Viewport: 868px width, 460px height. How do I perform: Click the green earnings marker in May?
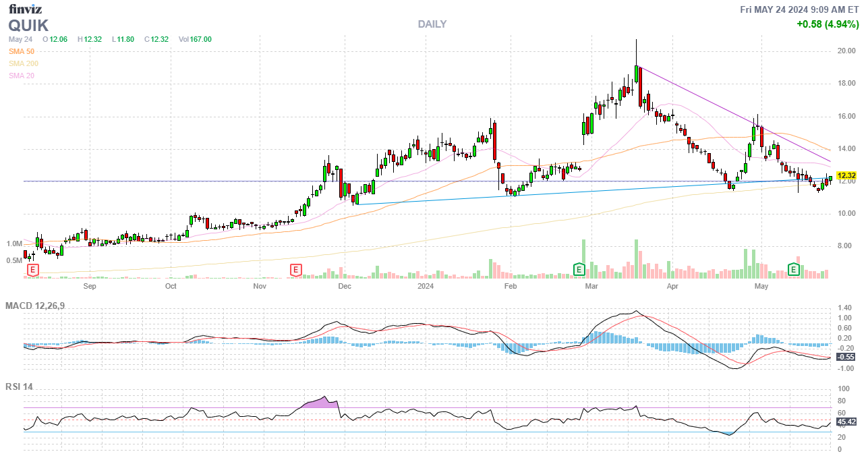(x=794, y=270)
